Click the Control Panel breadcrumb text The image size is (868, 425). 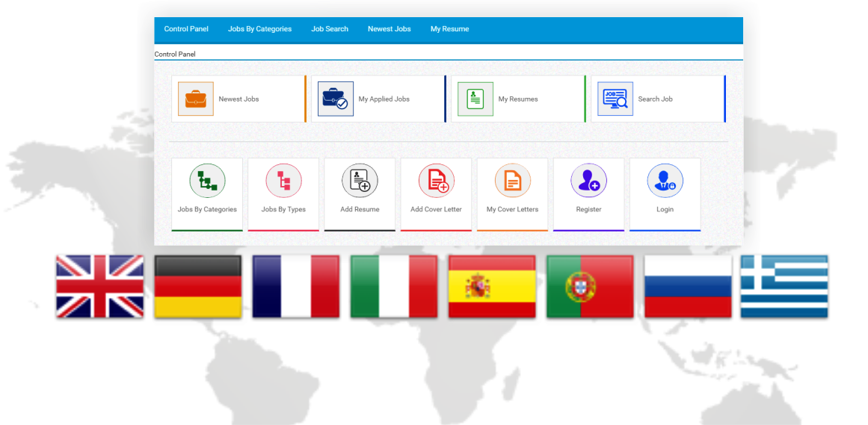[175, 55]
